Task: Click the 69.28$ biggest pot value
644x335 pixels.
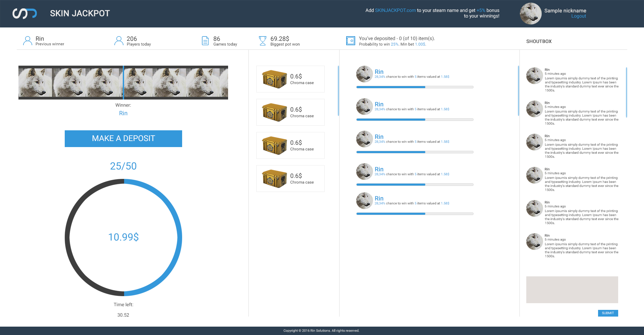Action: (280, 39)
